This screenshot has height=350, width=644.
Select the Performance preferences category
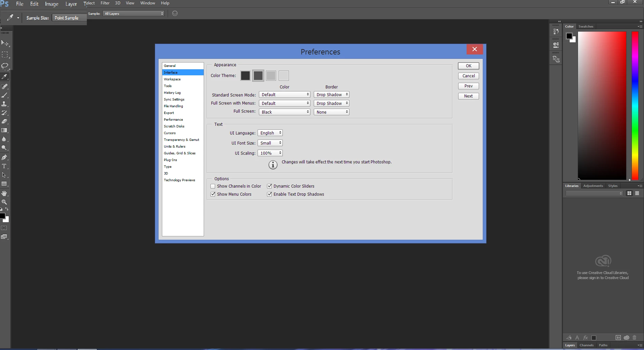pyautogui.click(x=183, y=120)
